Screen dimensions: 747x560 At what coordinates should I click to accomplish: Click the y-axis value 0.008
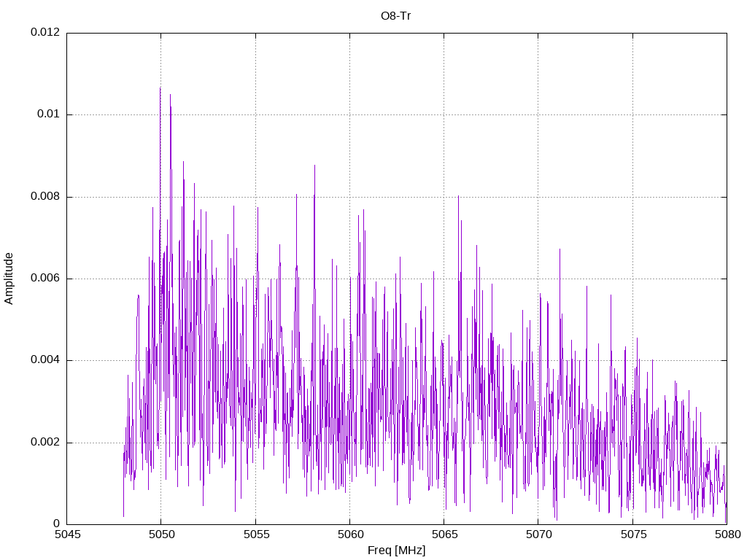tap(45, 196)
